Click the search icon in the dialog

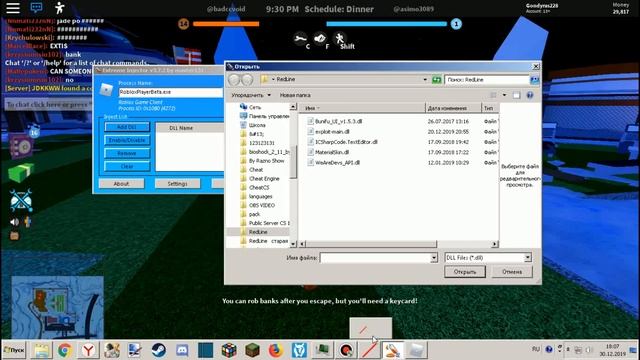tap(534, 80)
